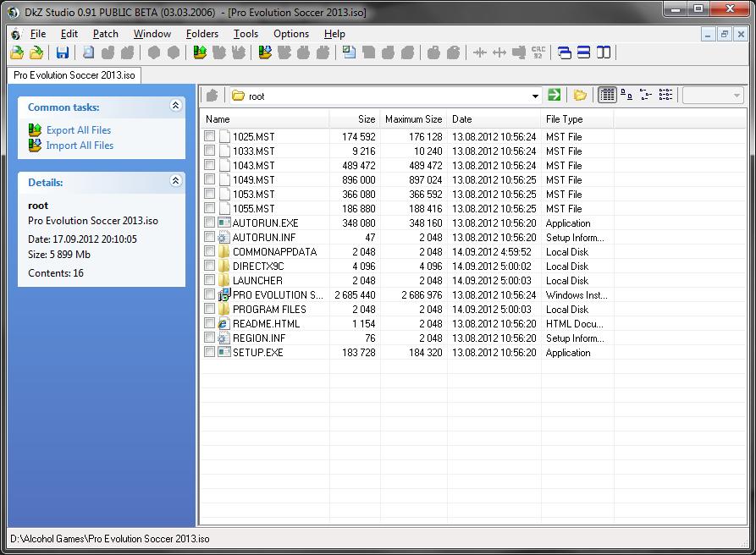Click the README.HTML Internet Explorer file icon
The image size is (756, 555).
[223, 323]
